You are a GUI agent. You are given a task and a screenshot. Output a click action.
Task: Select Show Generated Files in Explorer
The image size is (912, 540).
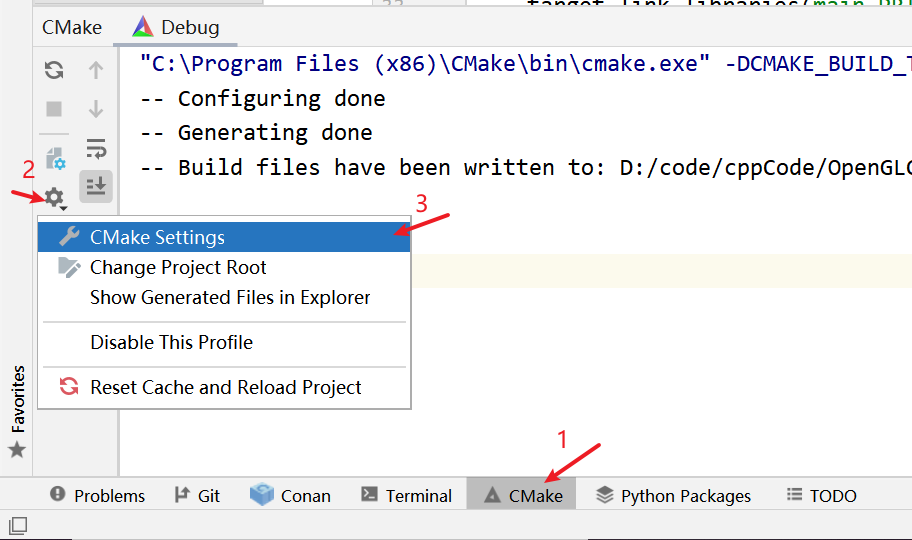pos(224,298)
